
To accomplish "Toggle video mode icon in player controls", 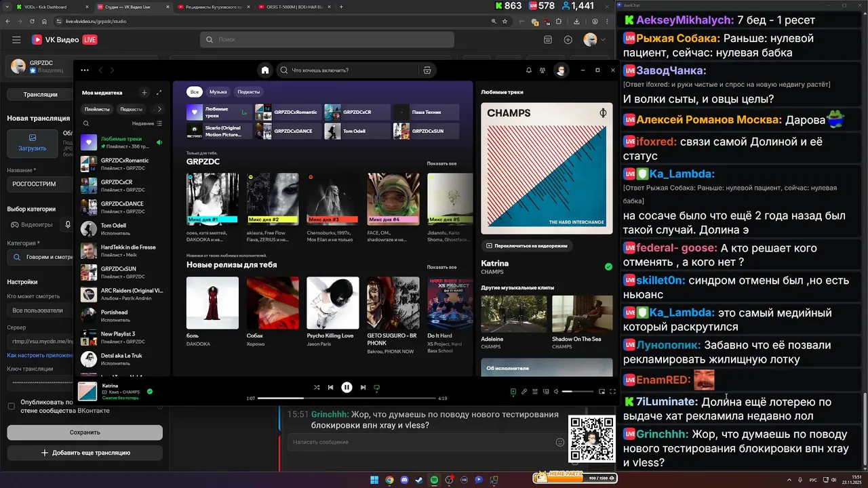I will [x=377, y=388].
